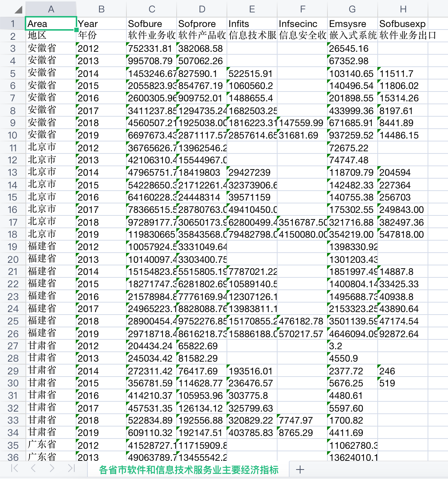Click cell with value 476182.78
448x479 pixels.
point(302,321)
